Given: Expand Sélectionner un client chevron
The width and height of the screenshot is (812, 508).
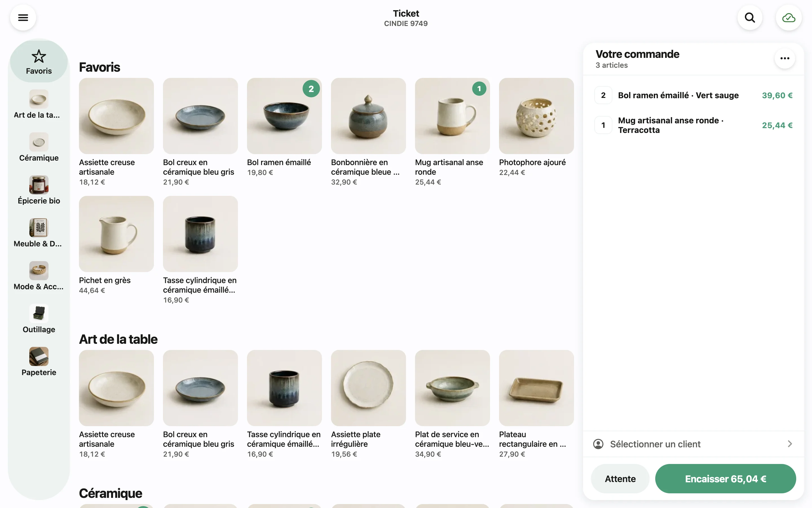Looking at the screenshot, I should [789, 444].
